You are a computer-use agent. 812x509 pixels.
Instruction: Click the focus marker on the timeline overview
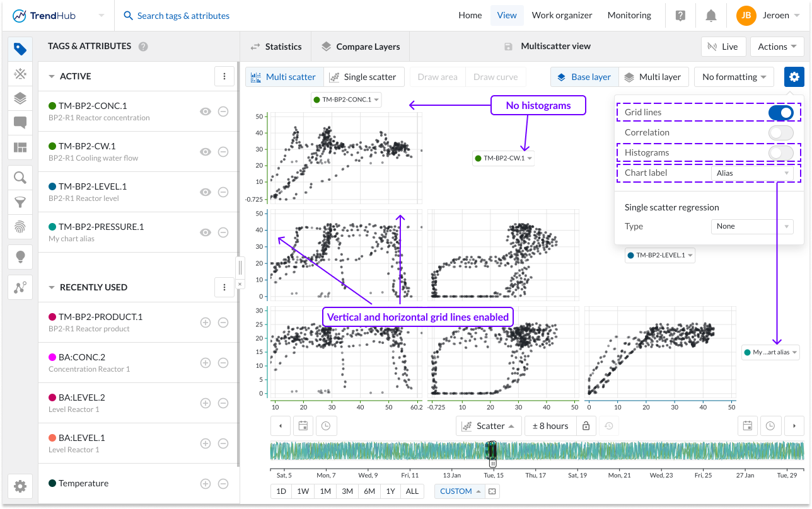click(x=492, y=453)
